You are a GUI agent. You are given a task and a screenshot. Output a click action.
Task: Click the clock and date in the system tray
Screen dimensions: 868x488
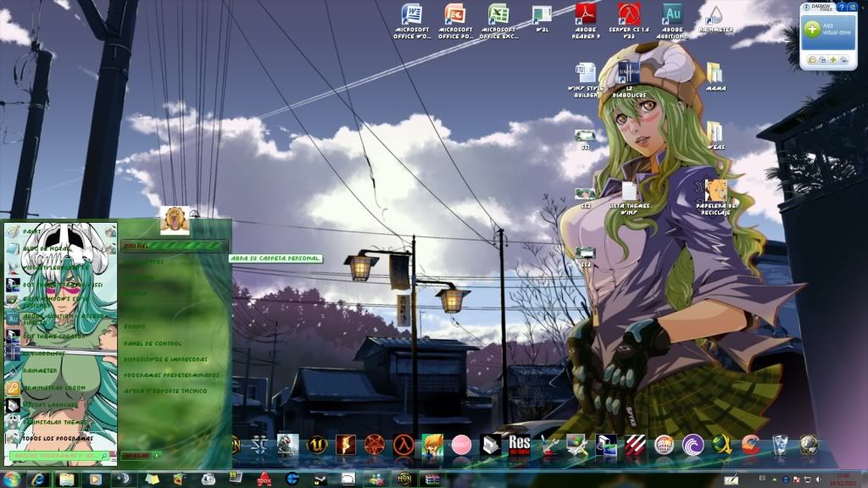(x=843, y=480)
